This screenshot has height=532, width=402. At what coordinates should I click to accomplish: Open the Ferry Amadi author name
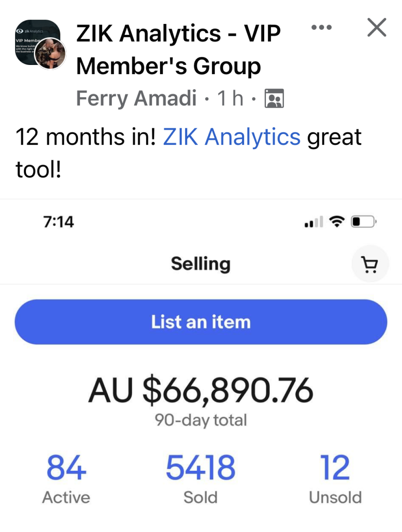pos(136,98)
